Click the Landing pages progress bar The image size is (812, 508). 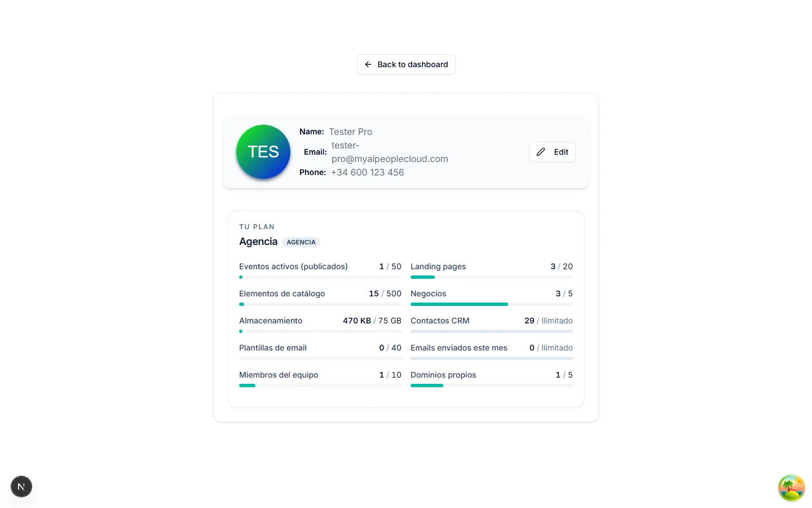(492, 277)
